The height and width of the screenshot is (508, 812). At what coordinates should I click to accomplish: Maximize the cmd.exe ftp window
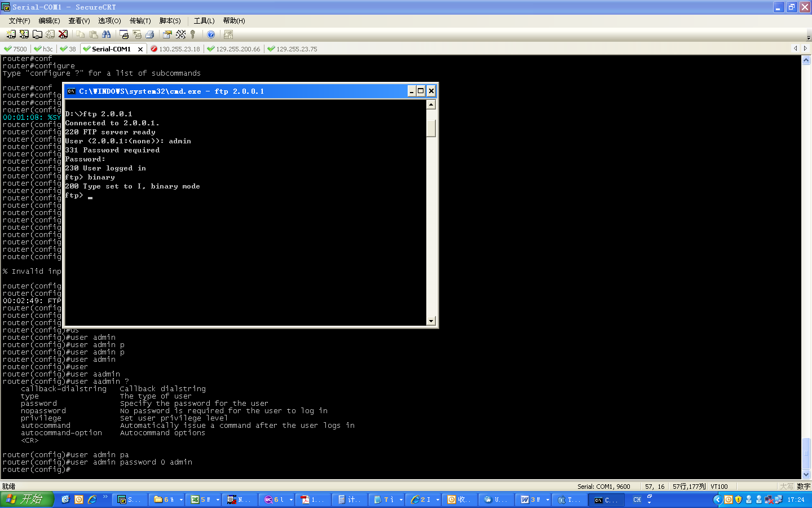click(x=421, y=91)
